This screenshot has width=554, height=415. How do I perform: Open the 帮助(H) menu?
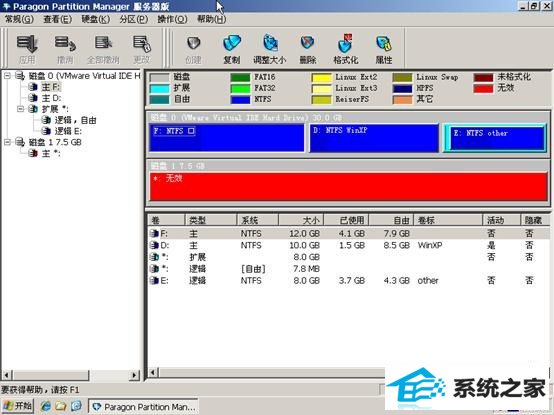(x=211, y=19)
